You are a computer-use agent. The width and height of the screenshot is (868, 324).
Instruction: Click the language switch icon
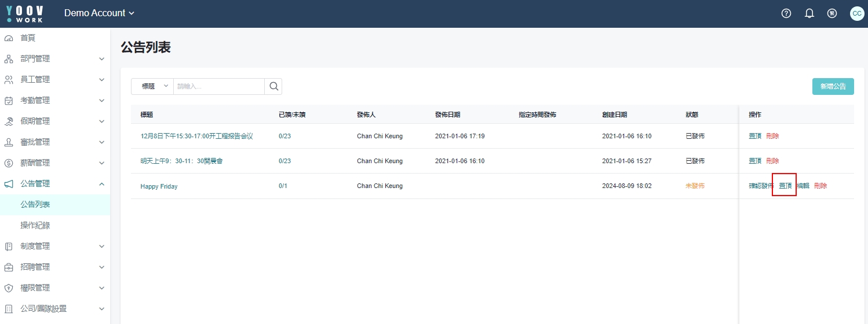point(832,13)
